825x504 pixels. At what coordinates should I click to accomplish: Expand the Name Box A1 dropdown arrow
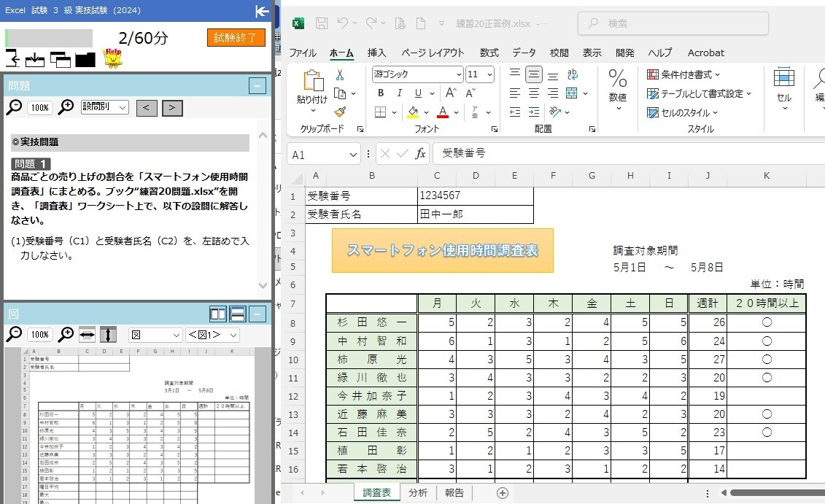pos(352,155)
